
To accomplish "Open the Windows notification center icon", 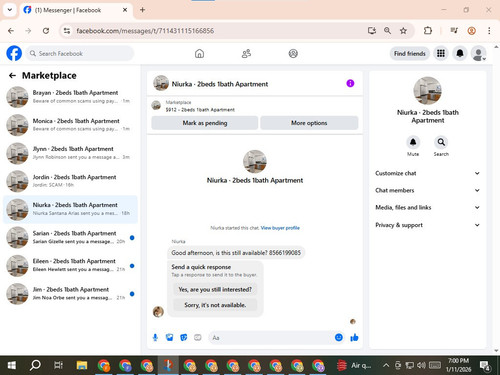I will tap(485, 365).
